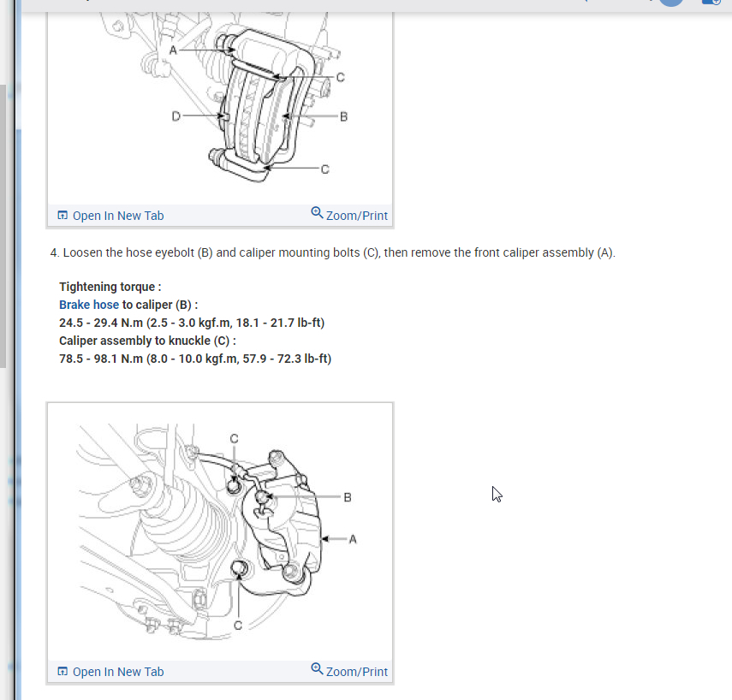The width and height of the screenshot is (732, 700).
Task: Follow the Brake hose hyperlink
Action: point(89,305)
